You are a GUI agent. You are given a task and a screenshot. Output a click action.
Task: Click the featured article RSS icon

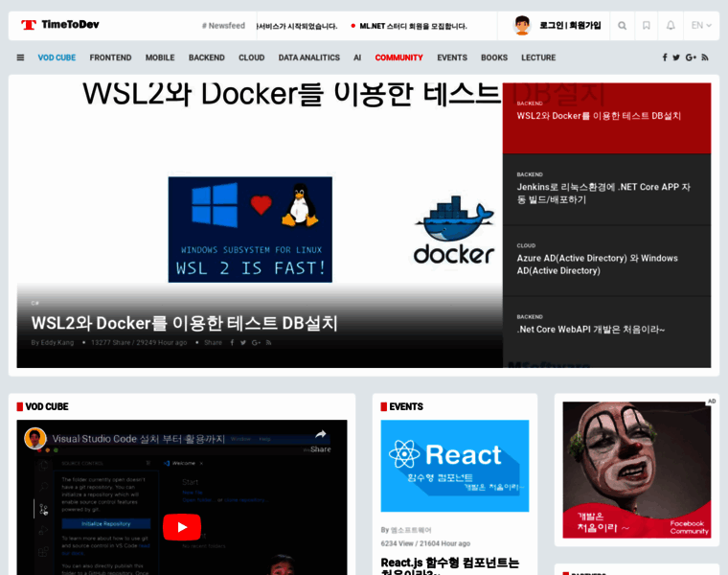(268, 343)
